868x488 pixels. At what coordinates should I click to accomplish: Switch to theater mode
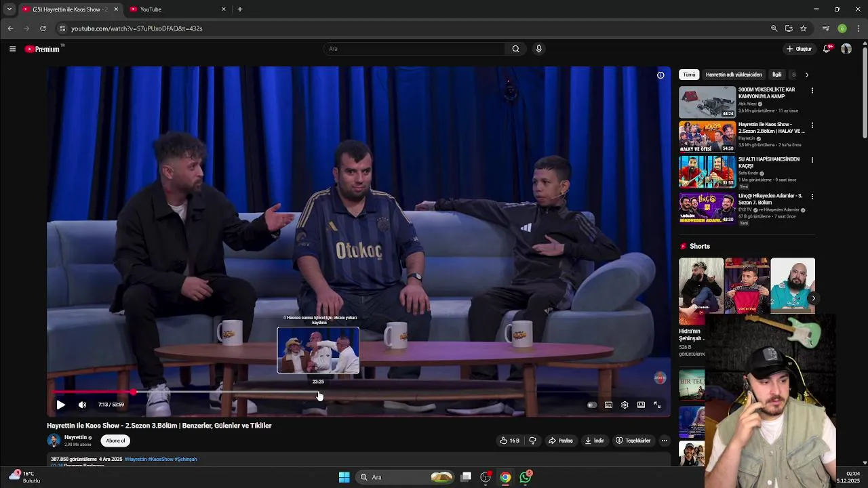[x=641, y=405]
